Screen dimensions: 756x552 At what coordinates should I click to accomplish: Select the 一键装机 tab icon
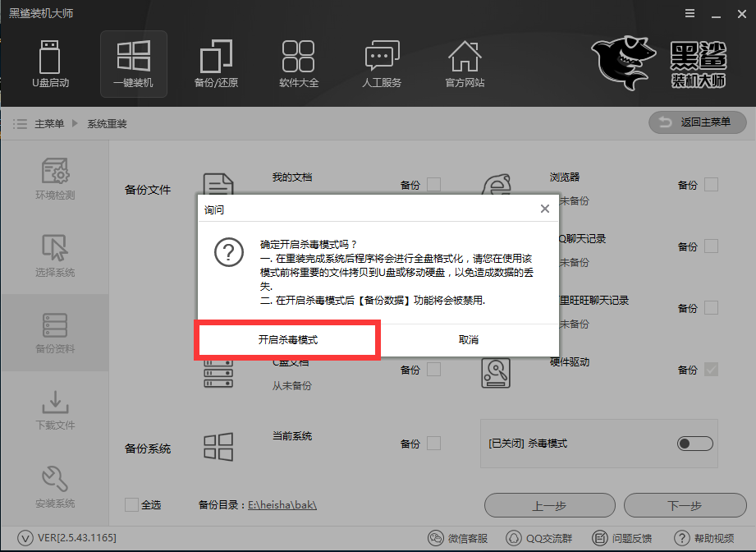click(x=134, y=64)
